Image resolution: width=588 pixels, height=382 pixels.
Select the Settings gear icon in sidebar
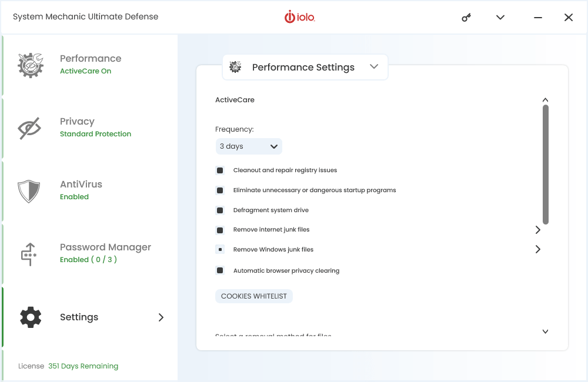pos(30,317)
